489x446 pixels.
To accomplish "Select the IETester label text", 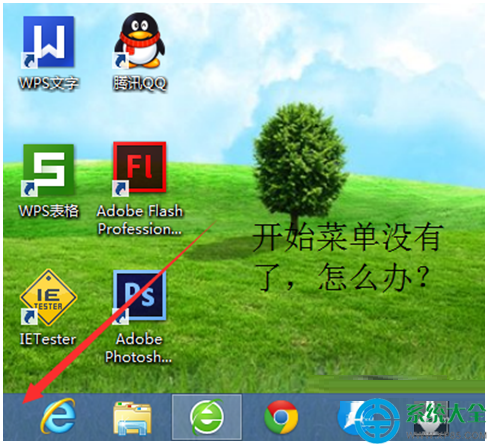I will [48, 340].
